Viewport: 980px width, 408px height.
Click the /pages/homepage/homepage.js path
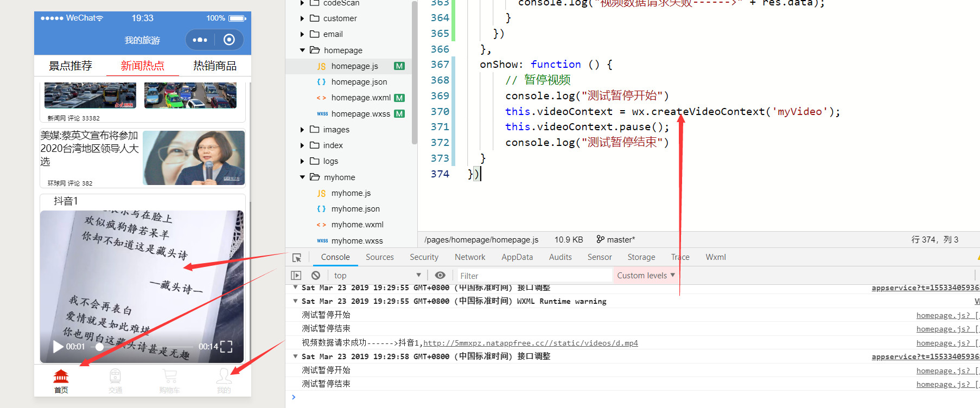(x=481, y=239)
